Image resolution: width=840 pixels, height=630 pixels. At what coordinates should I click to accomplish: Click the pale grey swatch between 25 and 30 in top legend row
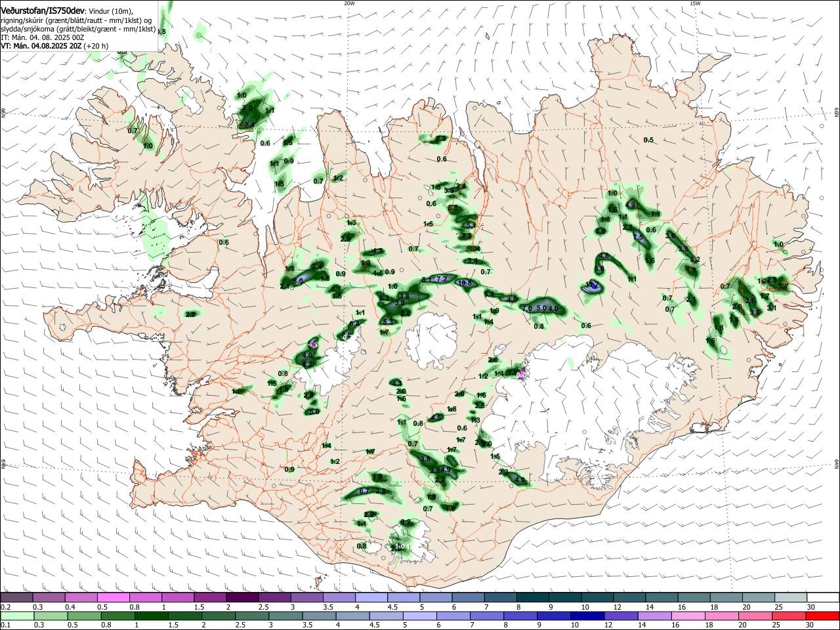(x=789, y=597)
